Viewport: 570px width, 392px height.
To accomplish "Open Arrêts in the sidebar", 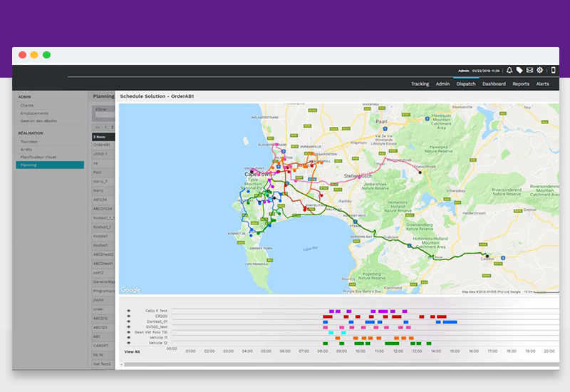I will point(26,150).
